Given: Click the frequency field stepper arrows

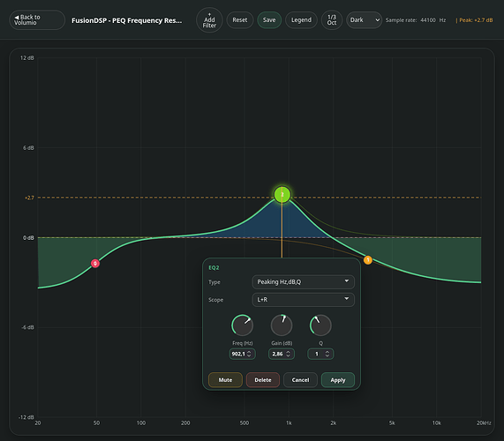Looking at the screenshot, I should [x=249, y=354].
